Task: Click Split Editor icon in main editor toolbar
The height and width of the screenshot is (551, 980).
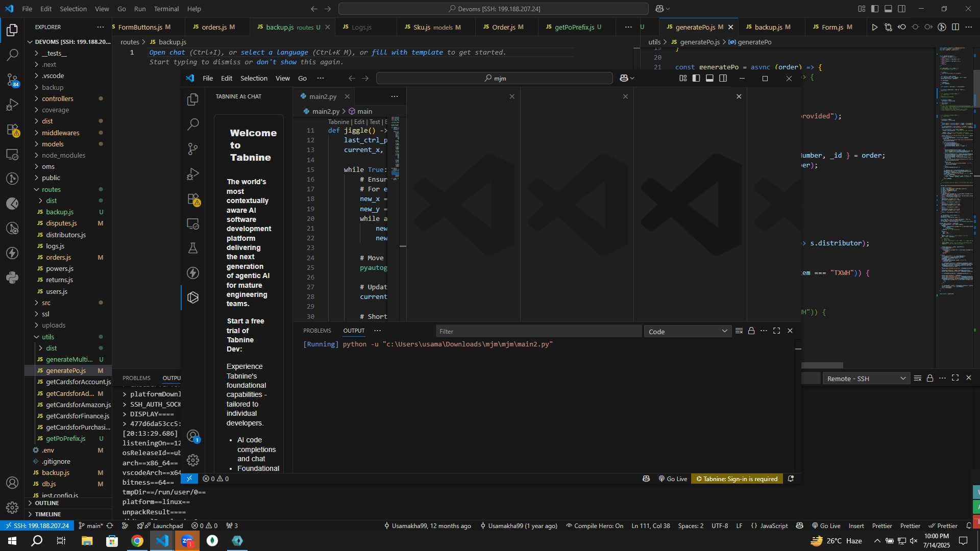Action: pos(955,27)
